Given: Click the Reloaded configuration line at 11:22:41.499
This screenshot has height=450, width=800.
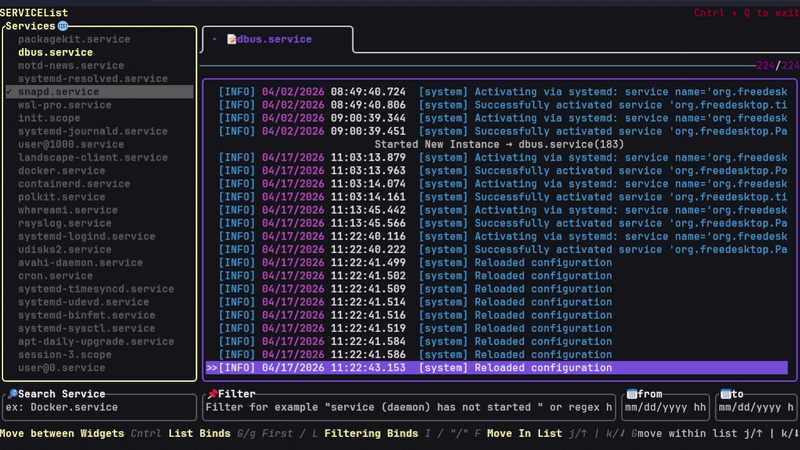Looking at the screenshot, I should [x=497, y=263].
